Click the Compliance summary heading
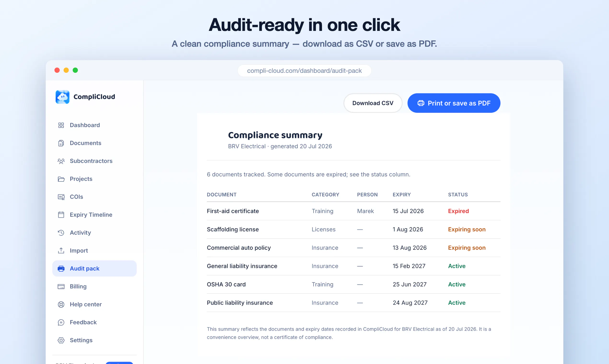Viewport: 609px width, 364px height. pyautogui.click(x=275, y=135)
